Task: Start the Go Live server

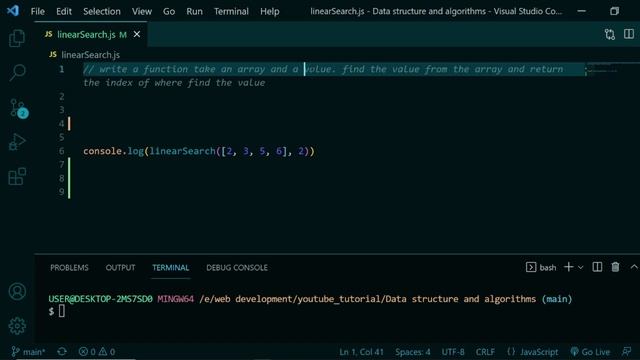Action: pyautogui.click(x=590, y=352)
